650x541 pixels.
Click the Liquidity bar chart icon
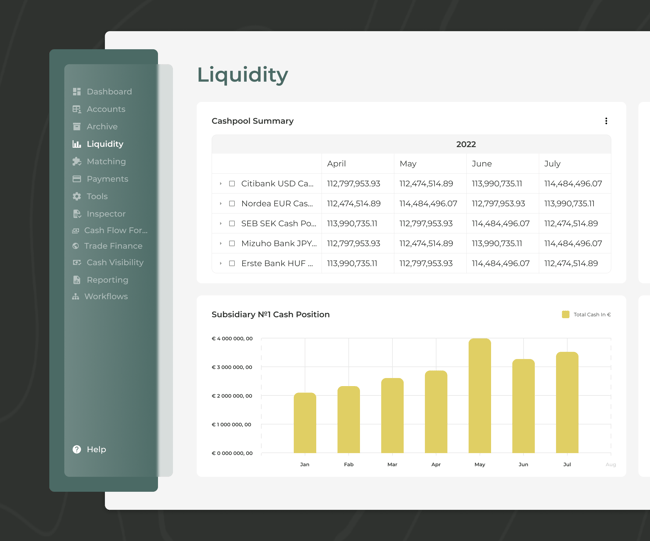(x=77, y=144)
